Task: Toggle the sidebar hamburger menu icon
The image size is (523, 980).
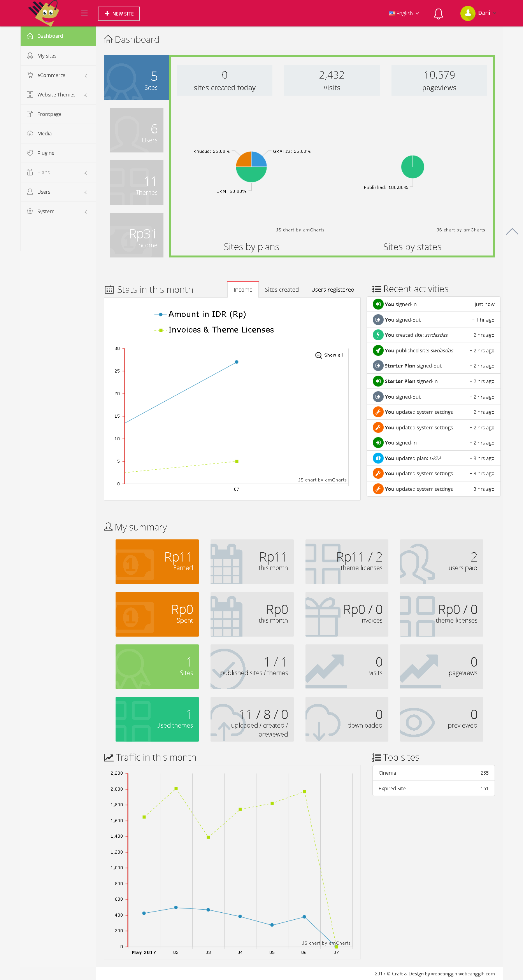Action: coord(84,13)
